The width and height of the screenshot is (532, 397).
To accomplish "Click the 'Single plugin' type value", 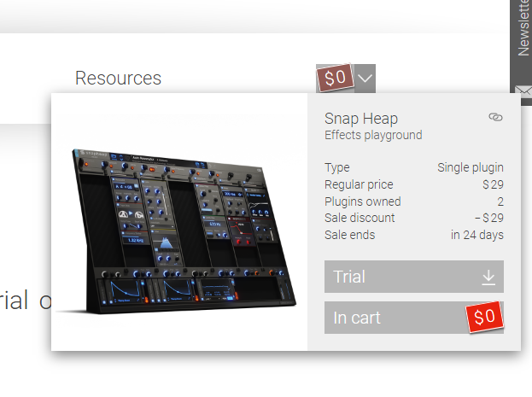I will pos(471,167).
